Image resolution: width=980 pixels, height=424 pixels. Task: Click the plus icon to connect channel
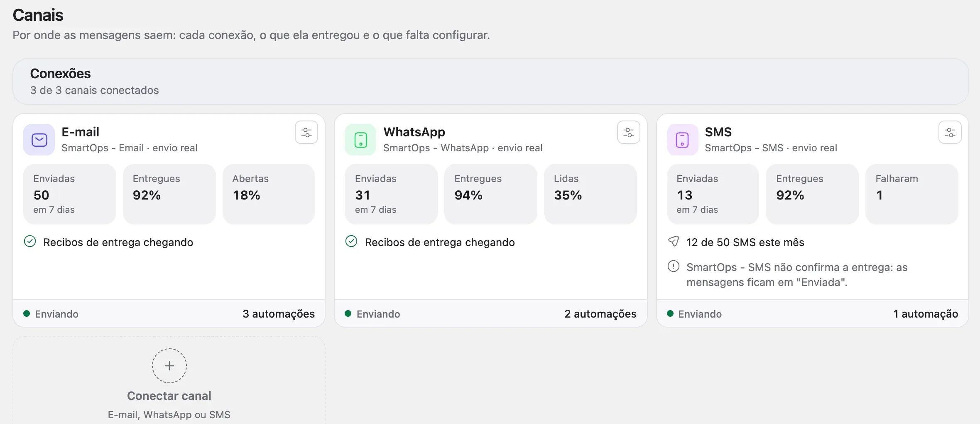[169, 366]
